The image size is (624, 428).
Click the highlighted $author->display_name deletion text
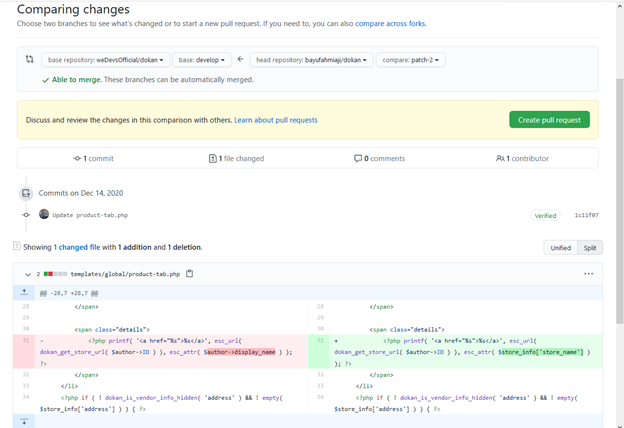click(239, 352)
